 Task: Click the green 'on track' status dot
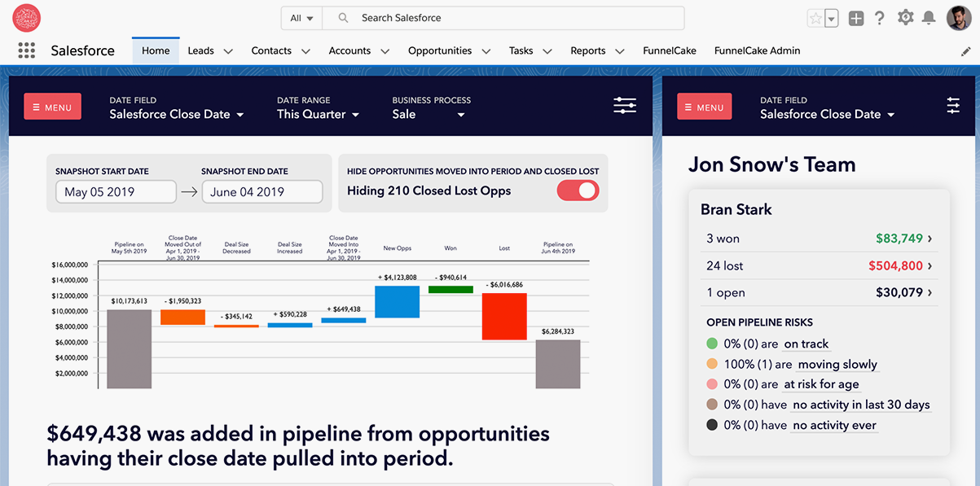tap(713, 344)
